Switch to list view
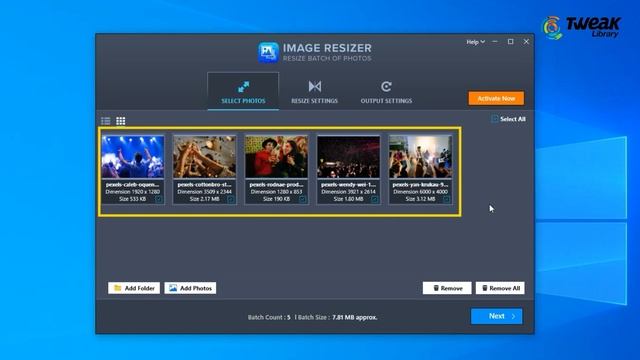The height and width of the screenshot is (360, 640). click(x=106, y=121)
